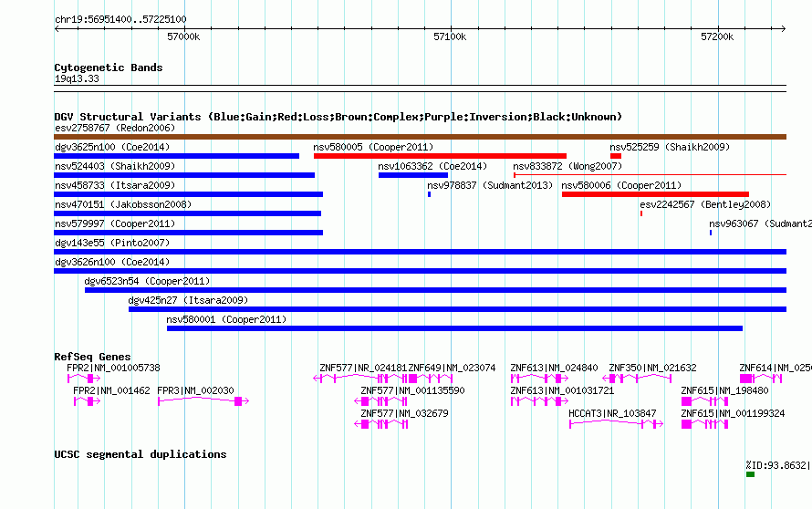Click the 57000k ruler tick label
This screenshot has height=509, width=812.
coord(183,36)
